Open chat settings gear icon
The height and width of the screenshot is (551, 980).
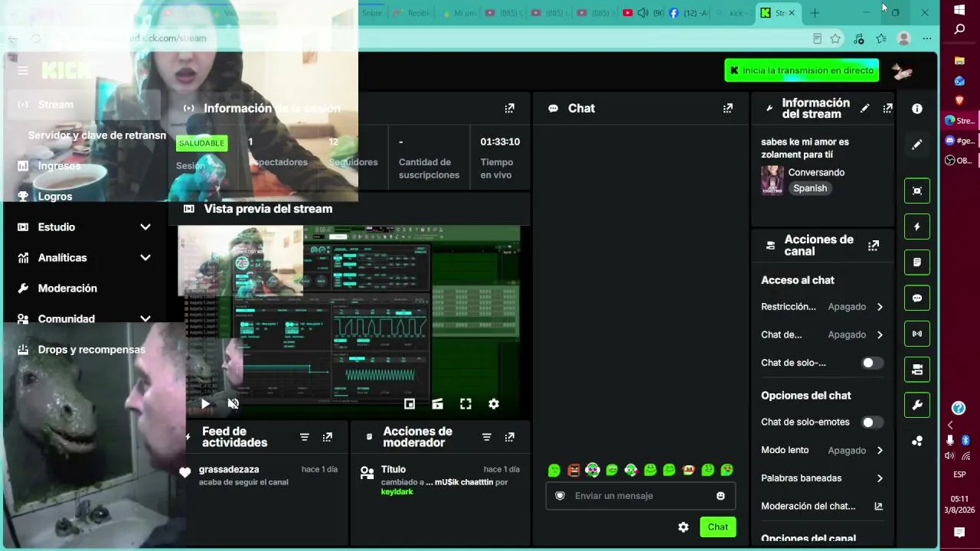tap(684, 527)
